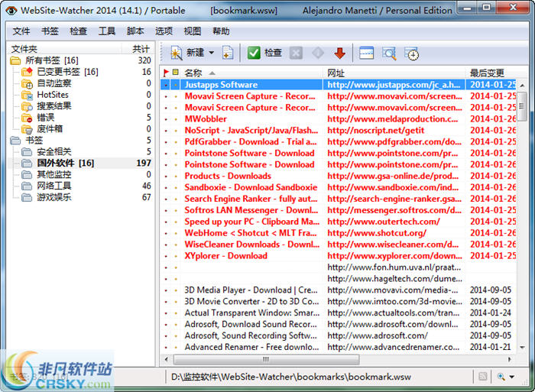Open the 书签 menu
The width and height of the screenshot is (535, 392).
click(50, 31)
